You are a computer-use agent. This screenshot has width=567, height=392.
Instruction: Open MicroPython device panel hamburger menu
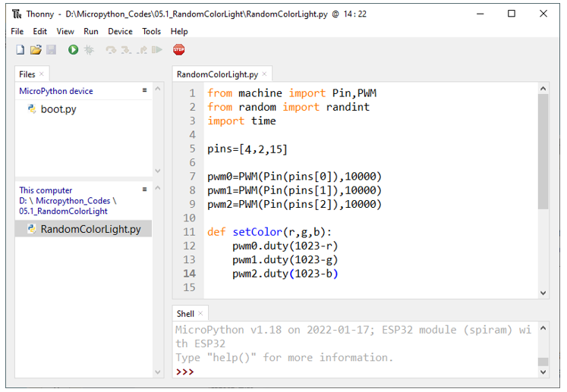click(145, 90)
